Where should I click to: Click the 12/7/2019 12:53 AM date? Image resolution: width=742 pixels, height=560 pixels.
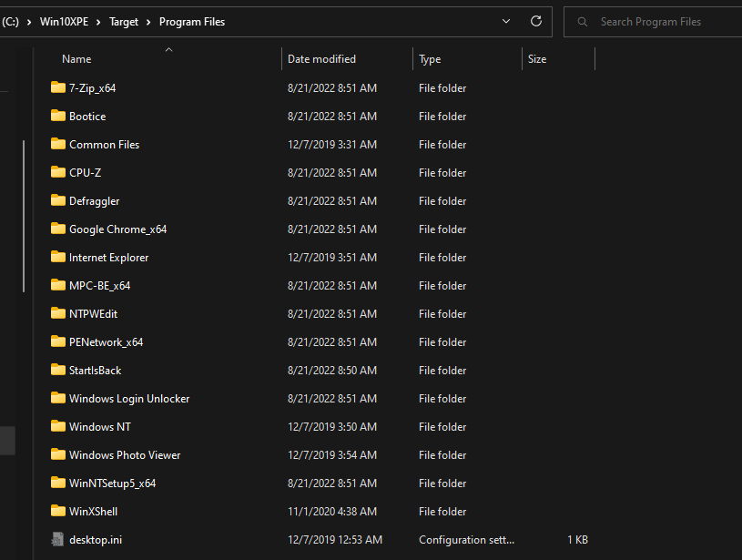pyautogui.click(x=334, y=540)
